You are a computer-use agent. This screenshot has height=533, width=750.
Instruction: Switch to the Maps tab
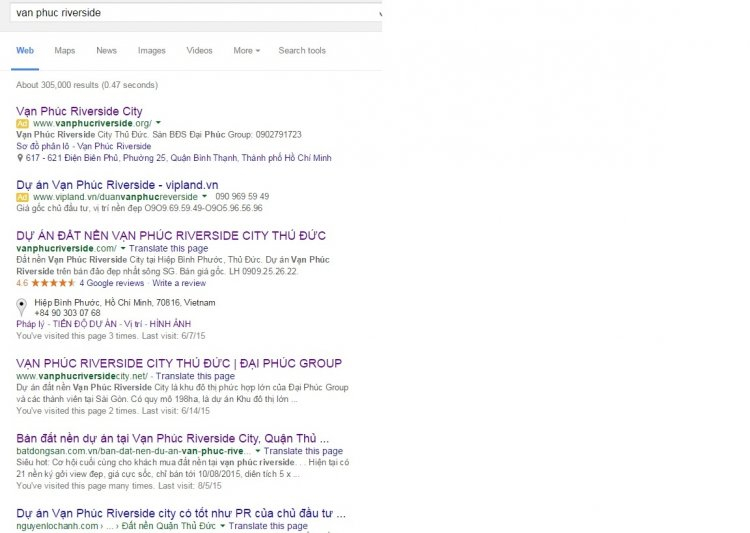(x=65, y=50)
